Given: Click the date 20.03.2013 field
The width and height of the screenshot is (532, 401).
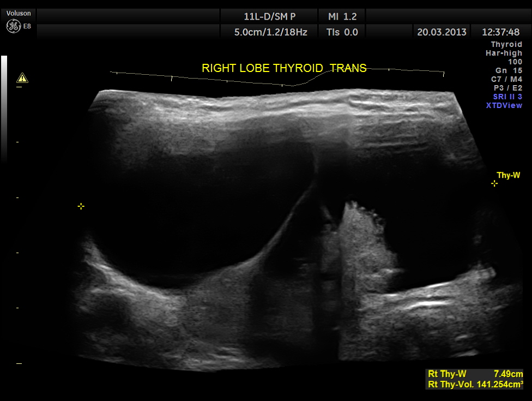Looking at the screenshot, I should pyautogui.click(x=442, y=32).
